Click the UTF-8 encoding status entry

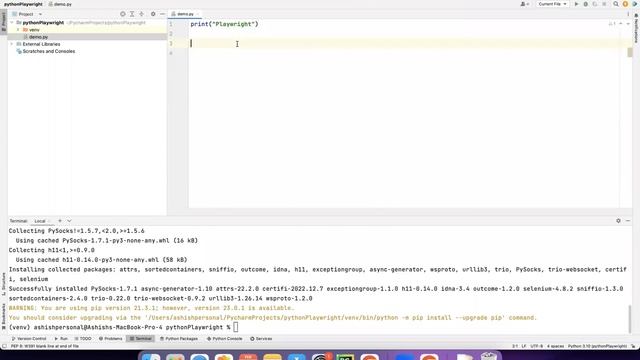tap(536, 346)
